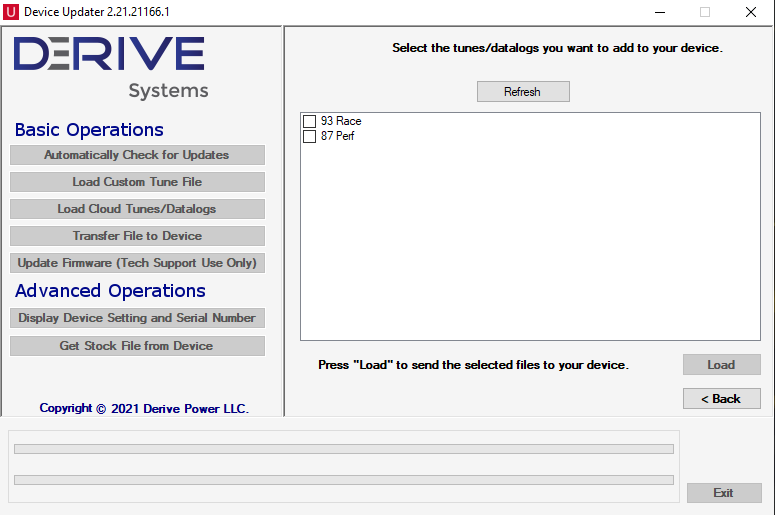The image size is (775, 515).
Task: Close the Device Updater window
Action: click(x=751, y=12)
